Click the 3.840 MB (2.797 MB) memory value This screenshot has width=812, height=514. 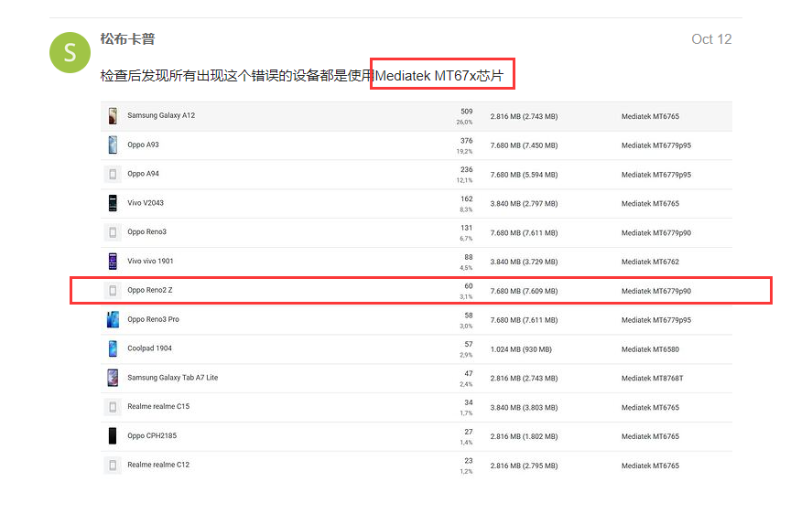pos(524,204)
